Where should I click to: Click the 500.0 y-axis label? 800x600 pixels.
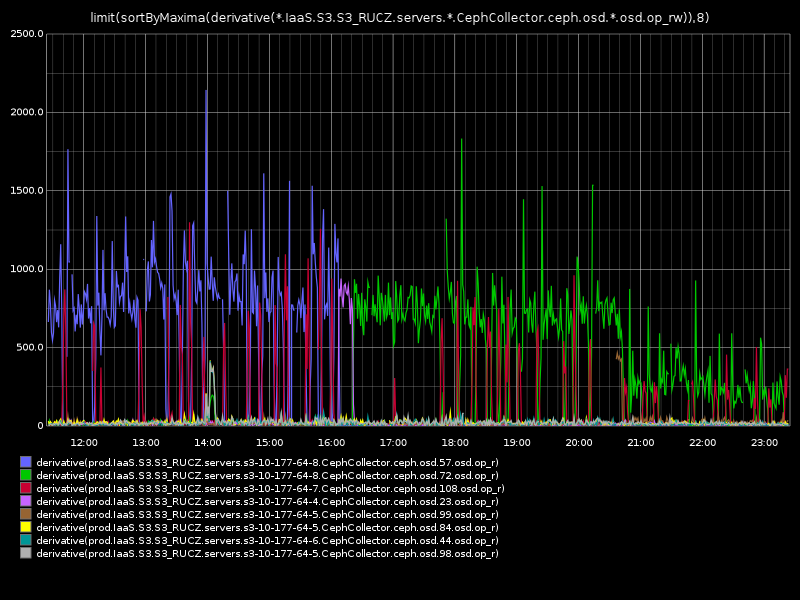pos(30,347)
